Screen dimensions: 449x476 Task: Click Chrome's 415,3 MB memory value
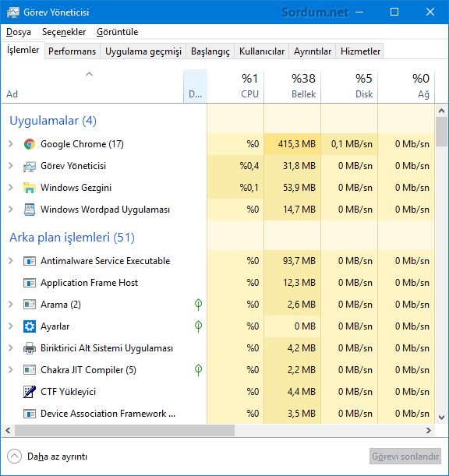(297, 144)
